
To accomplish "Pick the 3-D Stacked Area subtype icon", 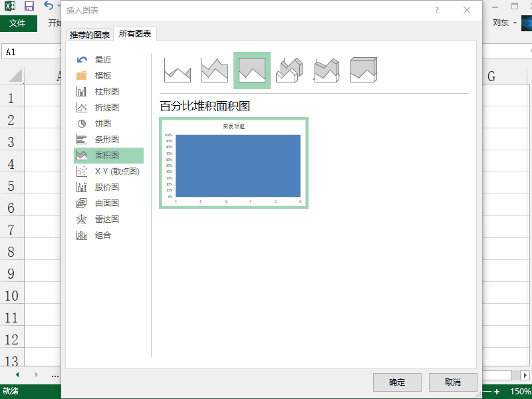I will tap(327, 70).
